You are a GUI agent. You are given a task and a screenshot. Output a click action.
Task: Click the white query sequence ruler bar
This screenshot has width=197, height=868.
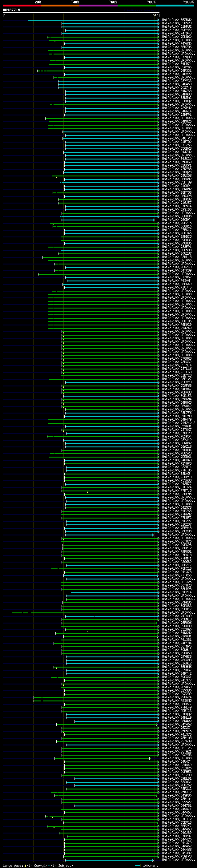point(81,12)
